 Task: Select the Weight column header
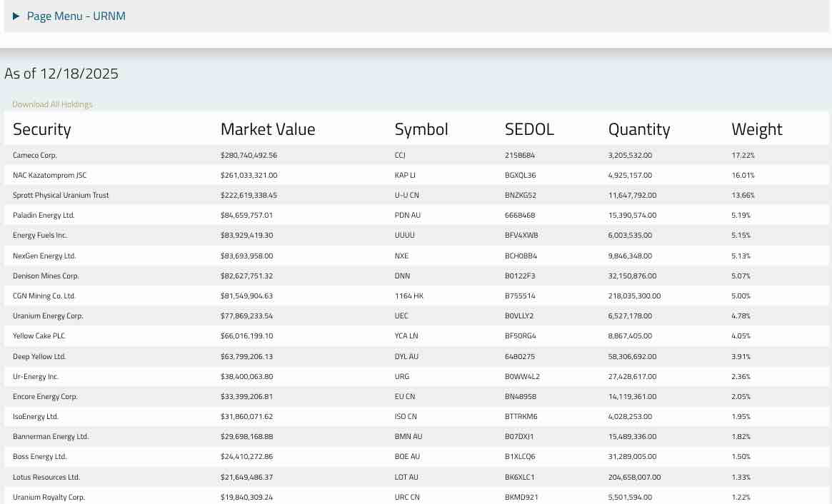click(756, 129)
